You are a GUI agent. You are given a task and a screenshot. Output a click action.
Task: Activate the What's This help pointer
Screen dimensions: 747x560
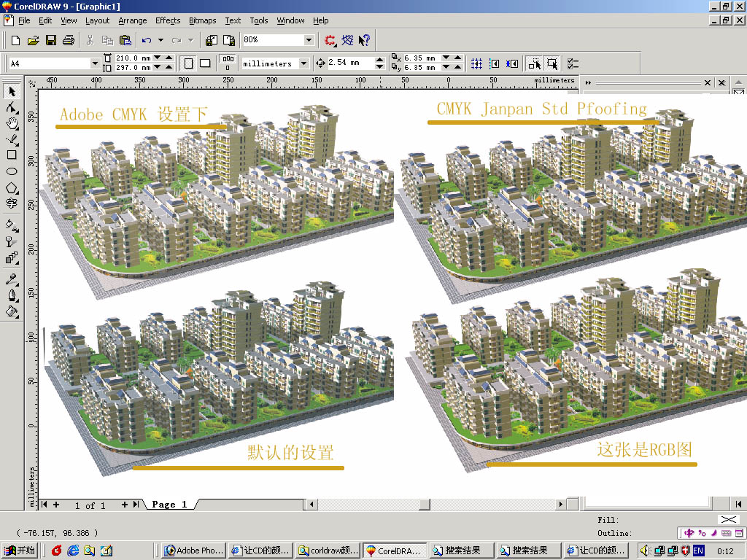pyautogui.click(x=365, y=41)
